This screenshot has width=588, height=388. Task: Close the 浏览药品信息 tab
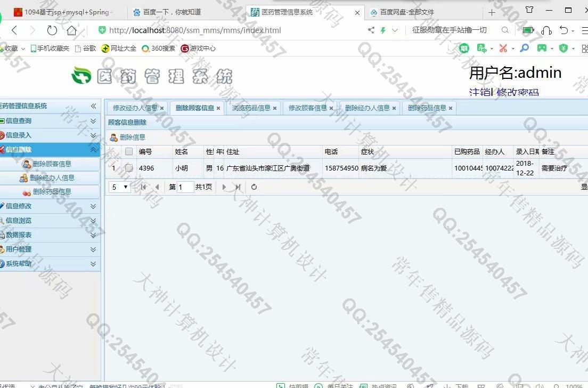[275, 108]
